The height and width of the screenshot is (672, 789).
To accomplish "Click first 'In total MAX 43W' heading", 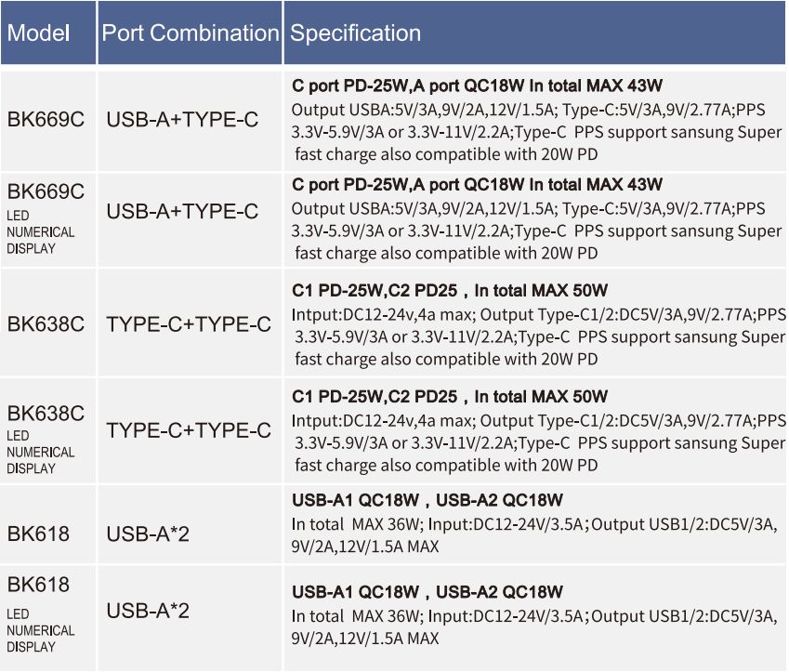I will pyautogui.click(x=596, y=86).
